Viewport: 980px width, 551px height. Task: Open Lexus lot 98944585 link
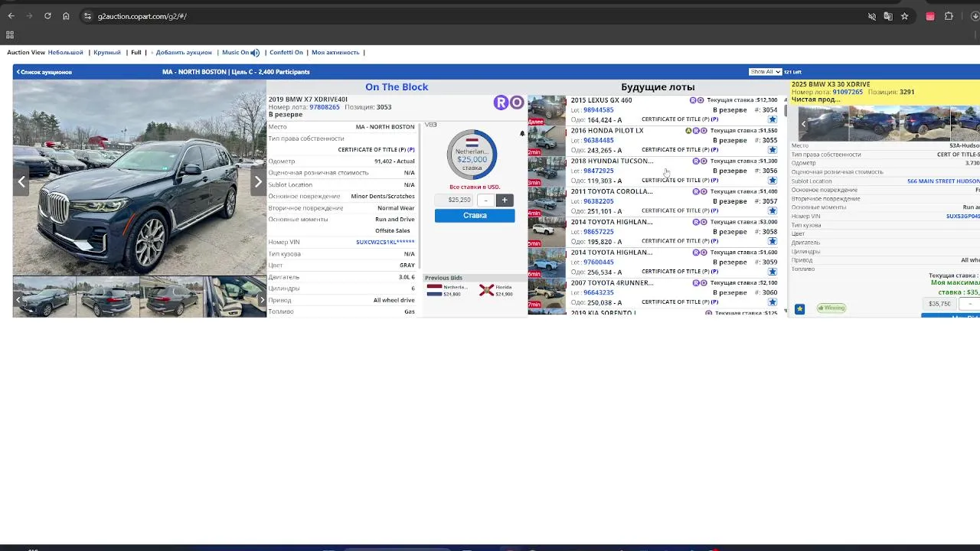[599, 110]
